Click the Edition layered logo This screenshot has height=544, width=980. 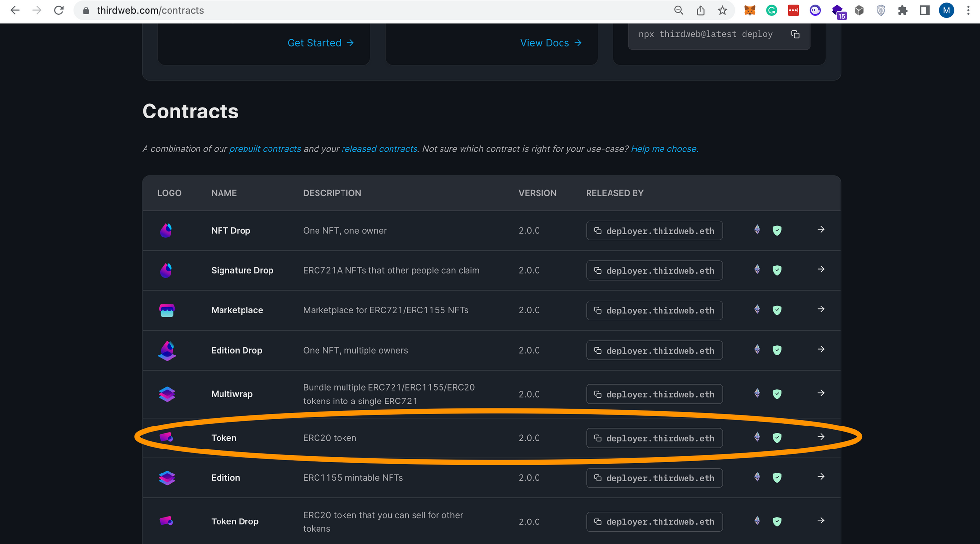pyautogui.click(x=167, y=478)
